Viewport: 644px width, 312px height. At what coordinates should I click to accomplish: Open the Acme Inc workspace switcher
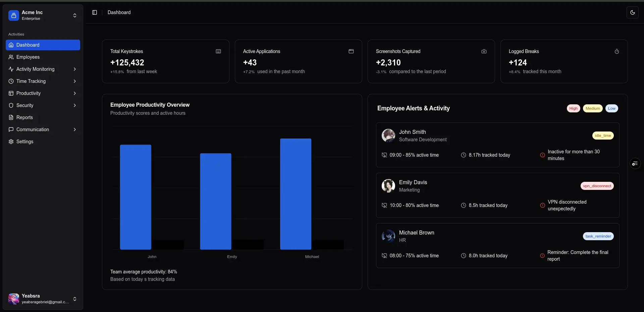74,15
